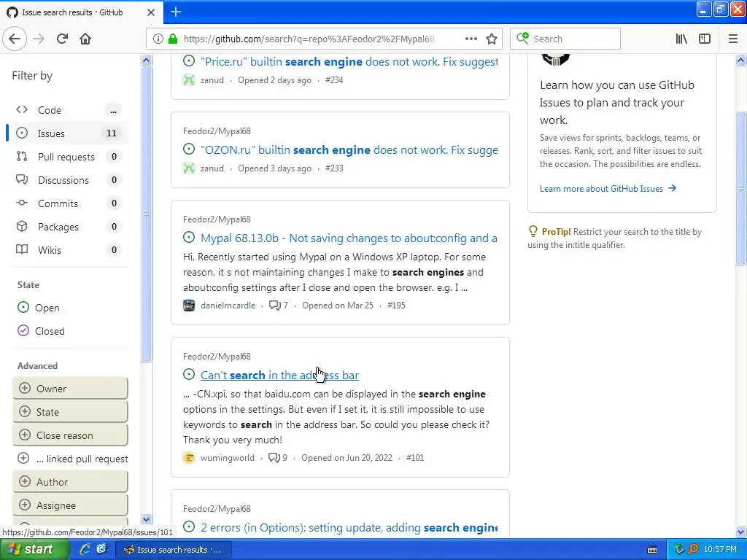Expand the State advanced filter
The width and height of the screenshot is (747, 560).
tap(70, 412)
